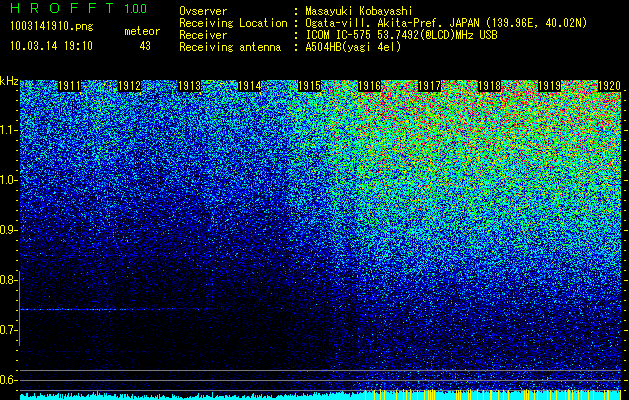The image size is (629, 400).
Task: Click the 0.6 kHz axis label
Action: coord(7,380)
